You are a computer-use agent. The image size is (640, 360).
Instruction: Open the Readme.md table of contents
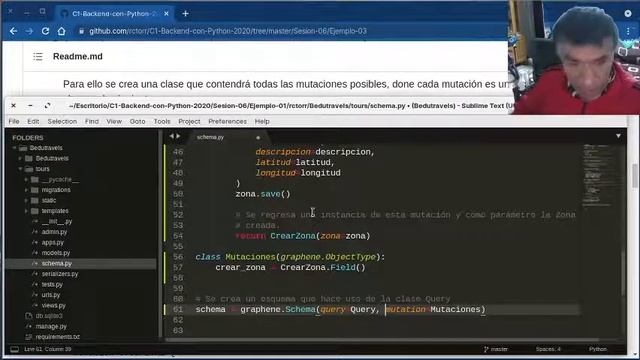38,56
